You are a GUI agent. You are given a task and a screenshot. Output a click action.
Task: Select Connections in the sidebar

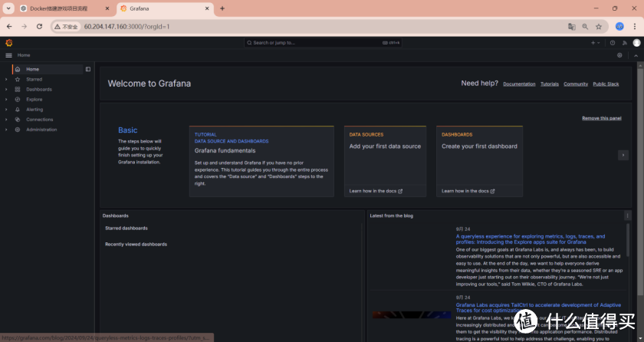click(39, 120)
